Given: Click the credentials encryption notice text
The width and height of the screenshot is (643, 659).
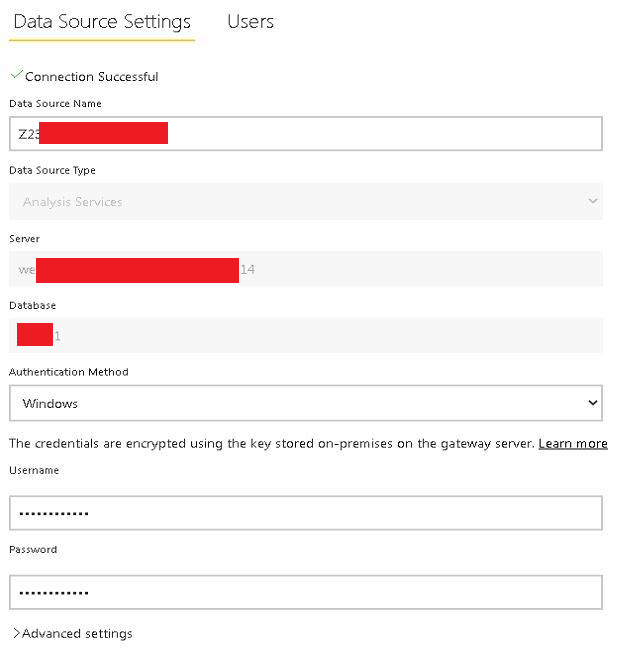Looking at the screenshot, I should point(272,443).
